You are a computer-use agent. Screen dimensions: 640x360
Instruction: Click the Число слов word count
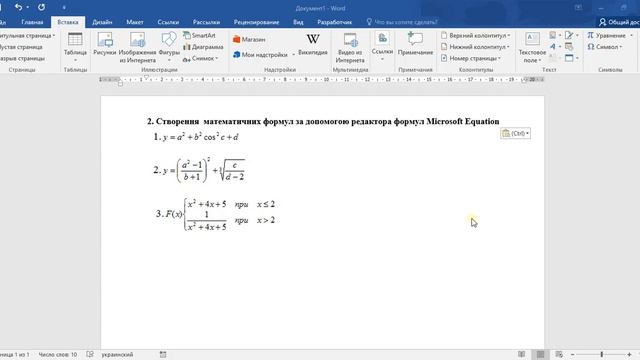(x=58, y=354)
